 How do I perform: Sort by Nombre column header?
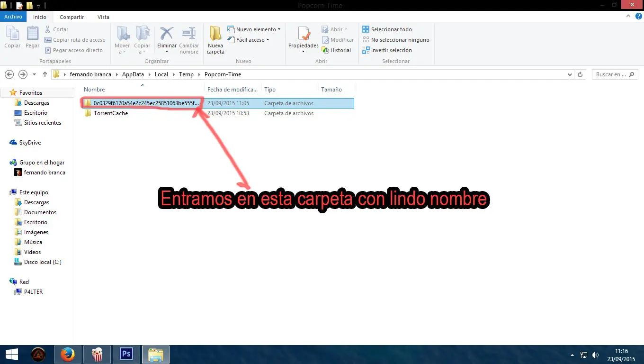(94, 90)
